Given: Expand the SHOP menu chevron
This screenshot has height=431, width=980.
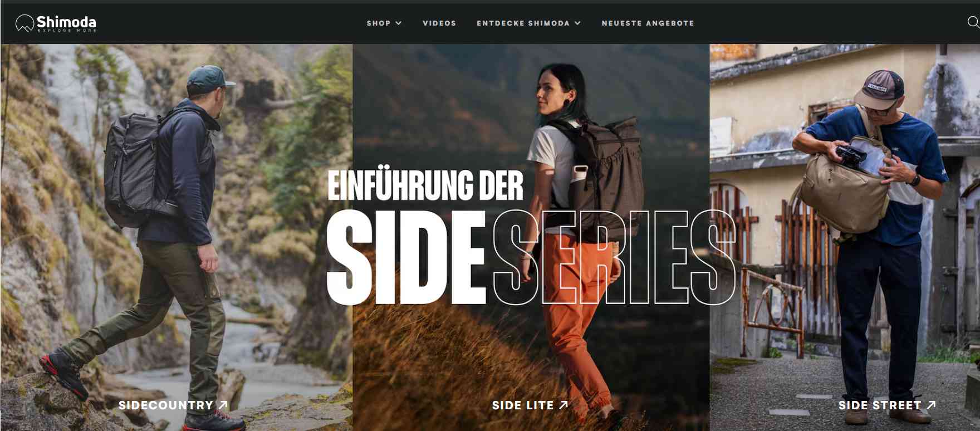Looking at the screenshot, I should (399, 23).
